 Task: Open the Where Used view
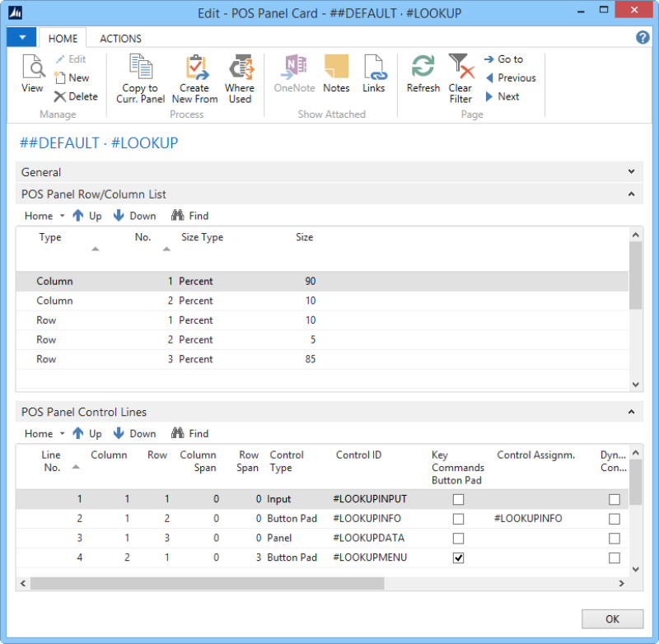coord(240,78)
